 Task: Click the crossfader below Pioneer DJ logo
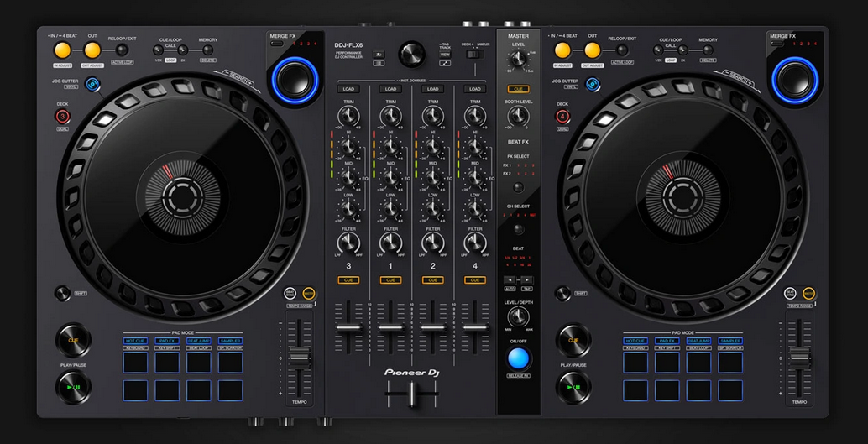[x=412, y=394]
